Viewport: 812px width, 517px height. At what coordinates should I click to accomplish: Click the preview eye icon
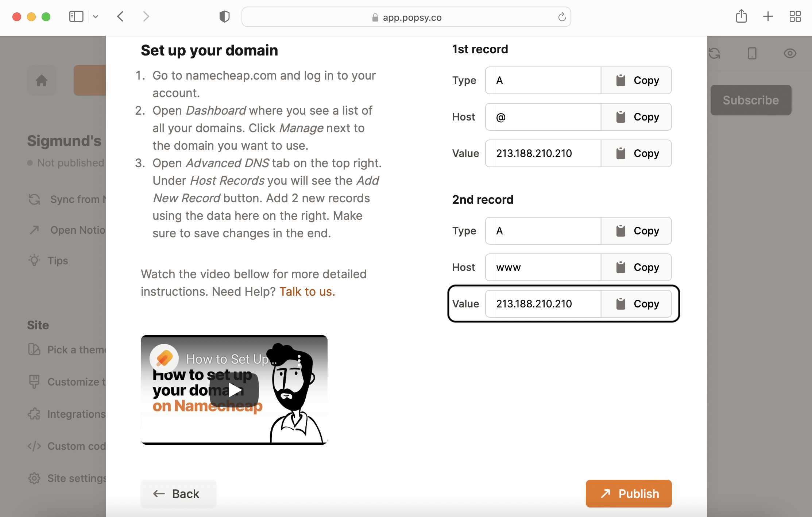790,53
